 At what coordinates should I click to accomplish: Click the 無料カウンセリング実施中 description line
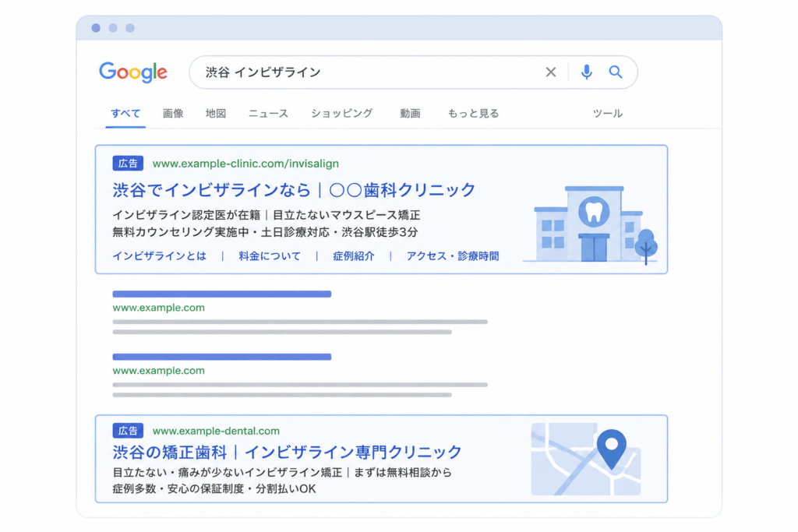click(265, 232)
